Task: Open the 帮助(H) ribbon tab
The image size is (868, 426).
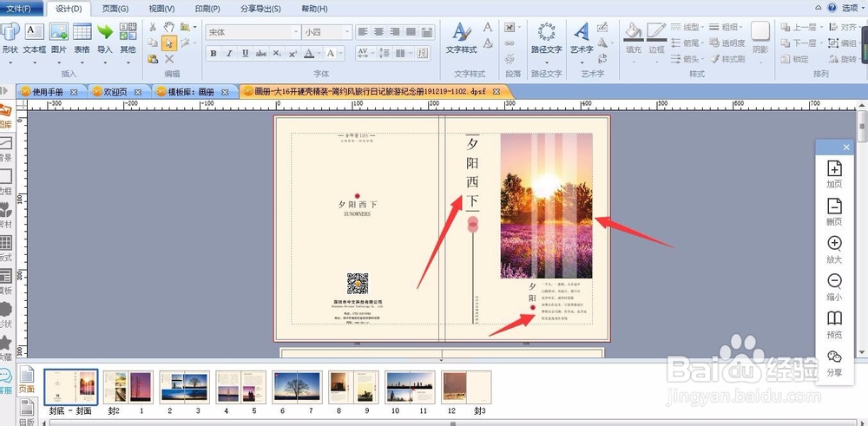Action: pos(314,9)
